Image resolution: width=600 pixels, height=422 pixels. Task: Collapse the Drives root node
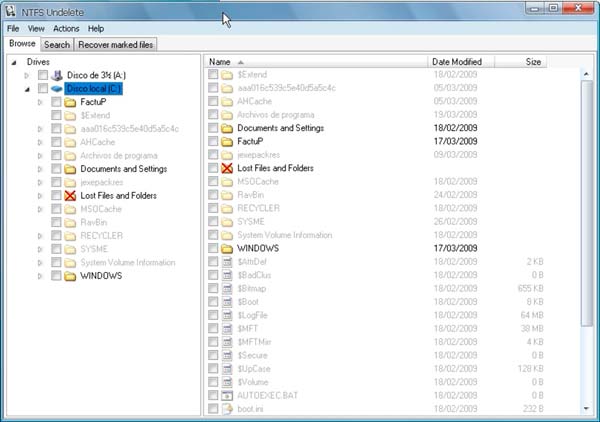tap(14, 62)
